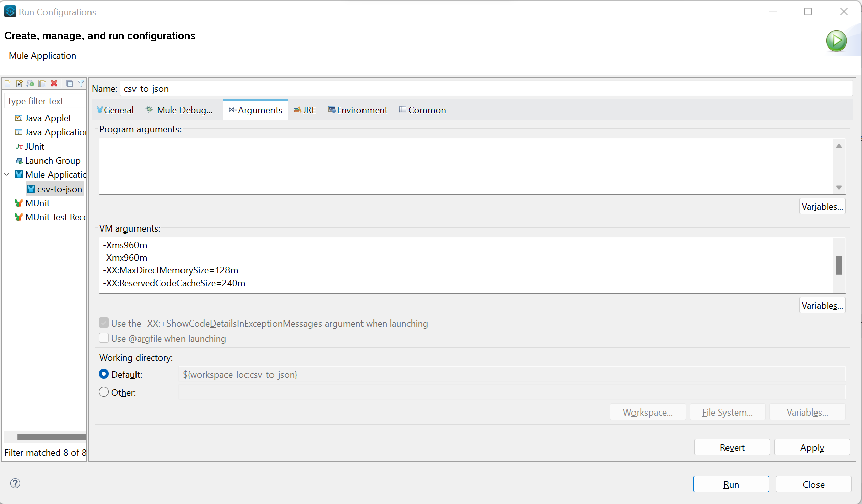
Task: Run the csv-to-json configuration
Action: pos(731,484)
